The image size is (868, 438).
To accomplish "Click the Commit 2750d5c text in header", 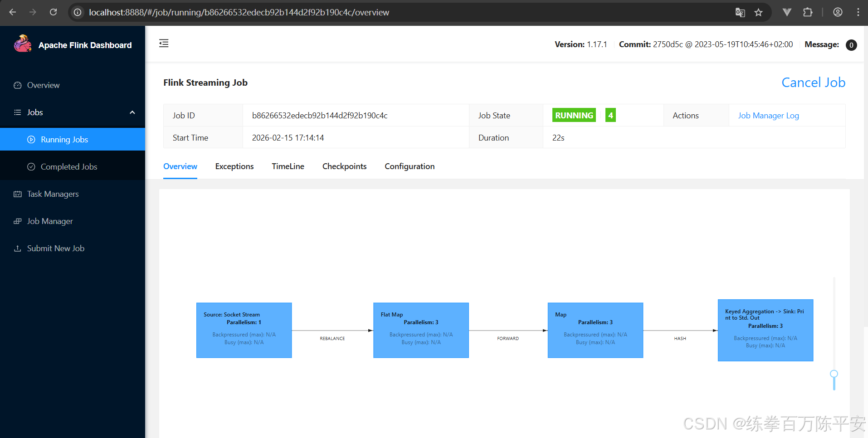I will pyautogui.click(x=706, y=44).
